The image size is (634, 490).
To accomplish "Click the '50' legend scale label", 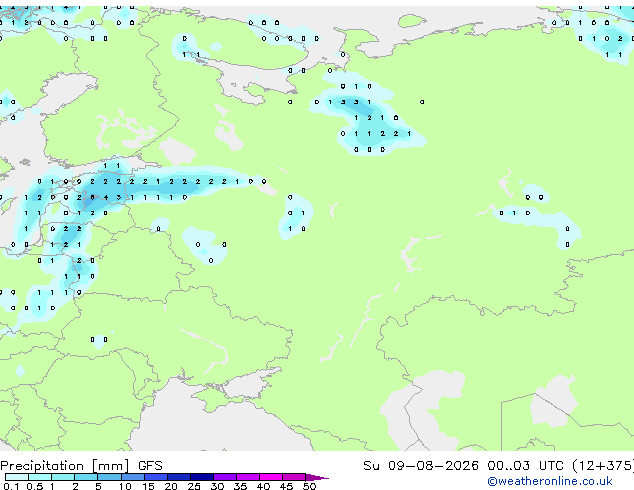I will 309,486.
